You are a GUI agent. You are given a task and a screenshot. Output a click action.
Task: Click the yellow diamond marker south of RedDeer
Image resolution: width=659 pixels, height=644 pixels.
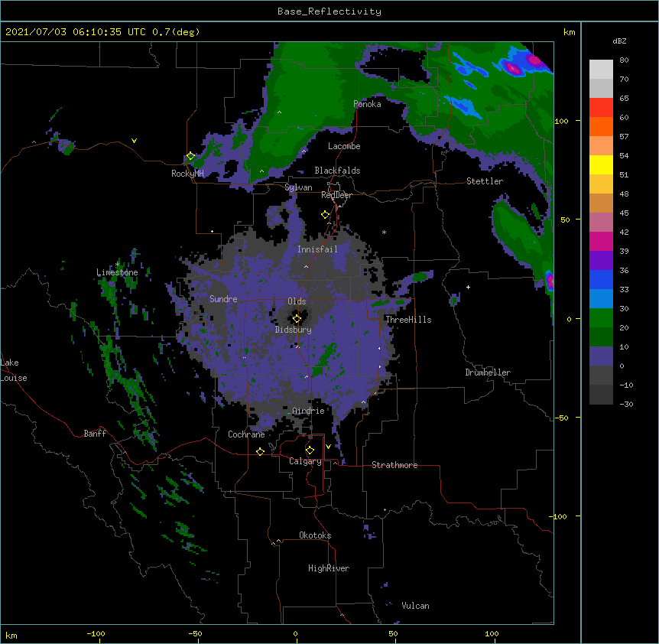325,215
